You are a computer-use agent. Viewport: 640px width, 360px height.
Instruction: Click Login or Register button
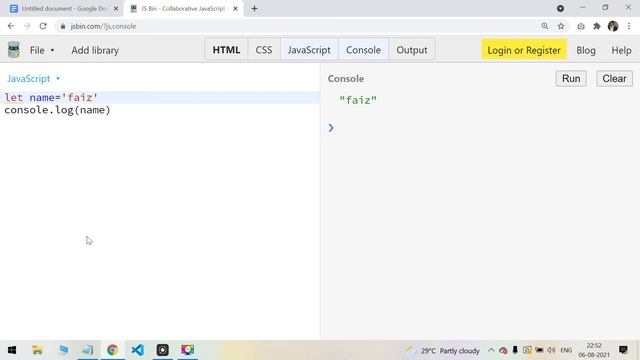524,50
